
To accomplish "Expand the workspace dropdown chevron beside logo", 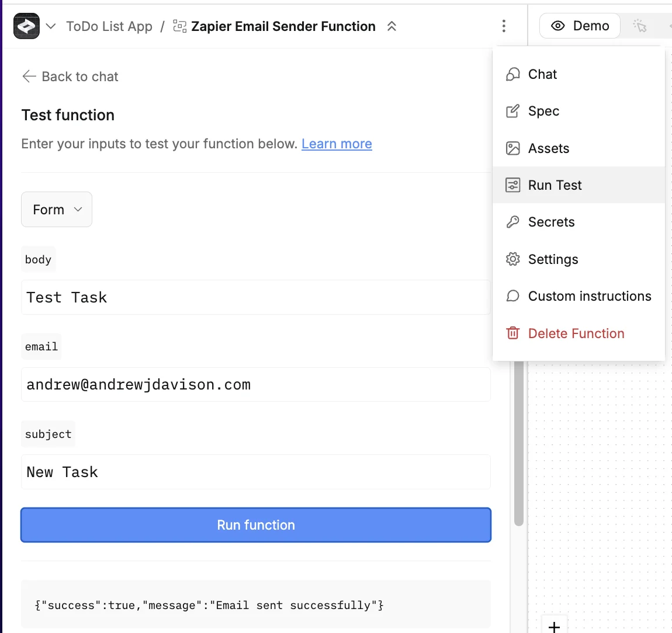I will click(x=51, y=26).
